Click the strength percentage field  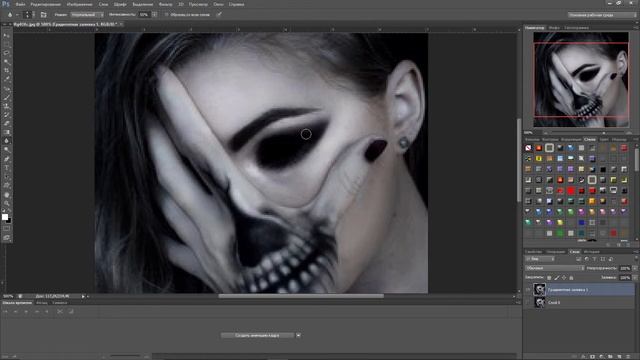point(144,15)
